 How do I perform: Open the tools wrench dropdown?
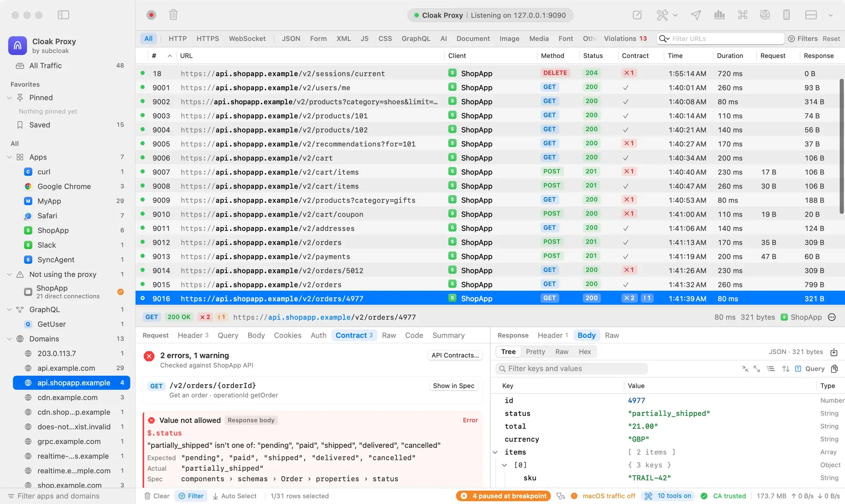[x=667, y=15]
